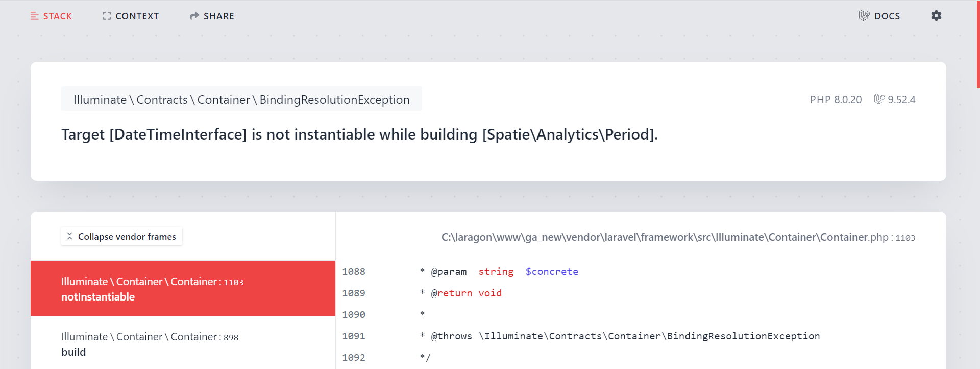Click the brackets icon beside CONTEXT

(107, 16)
